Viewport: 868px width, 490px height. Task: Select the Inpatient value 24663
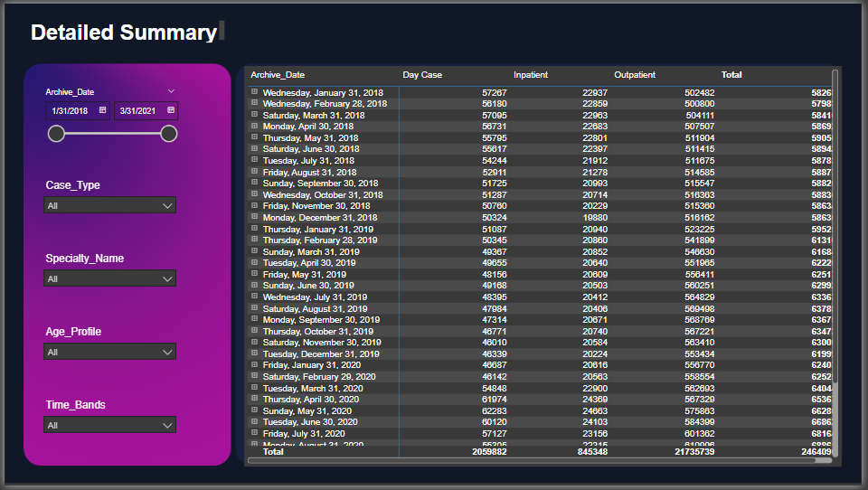pos(595,410)
